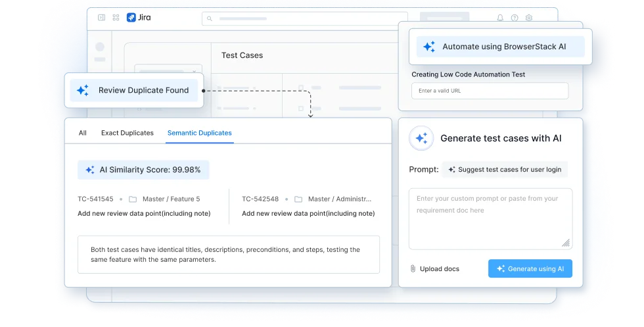Select test case TC-542548
This screenshot has height=327, width=644.
260,199
